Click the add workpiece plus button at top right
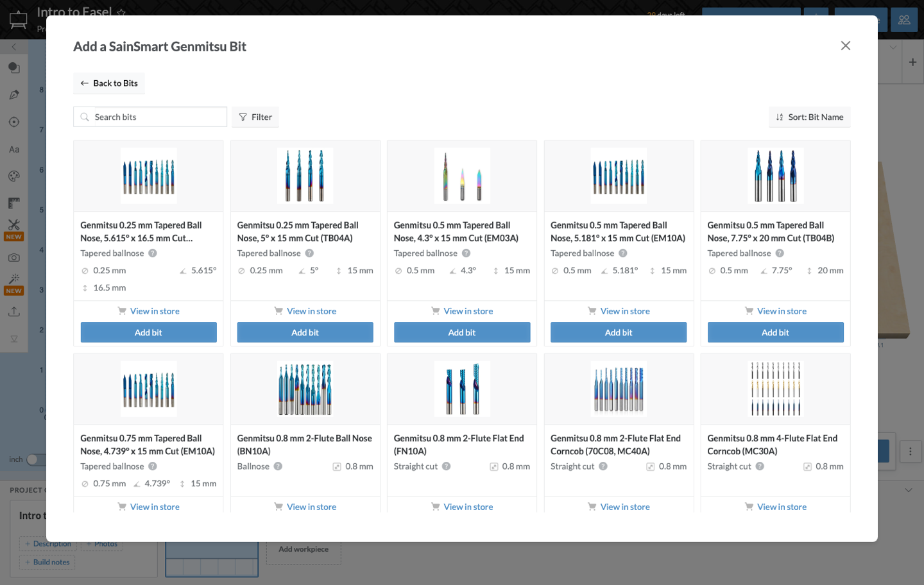This screenshot has width=924, height=585. tap(912, 62)
